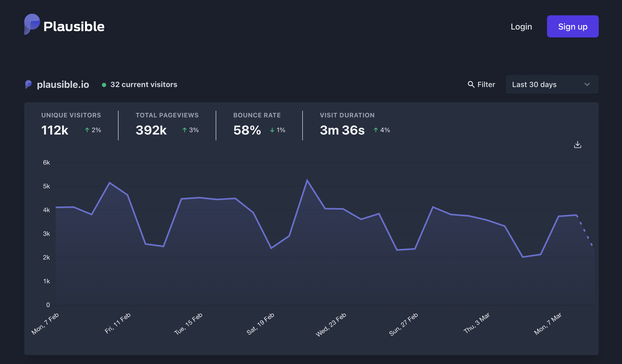This screenshot has height=364, width=622.
Task: Click the green current visitors dot
Action: coord(104,85)
